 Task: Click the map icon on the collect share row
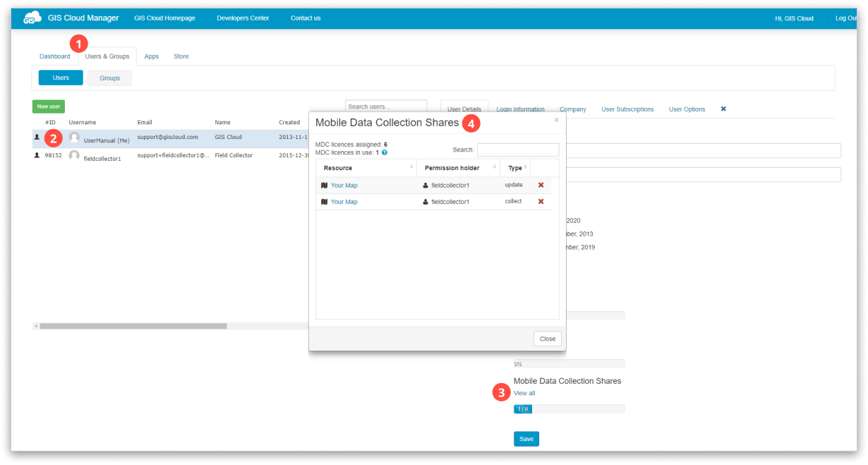pos(323,202)
